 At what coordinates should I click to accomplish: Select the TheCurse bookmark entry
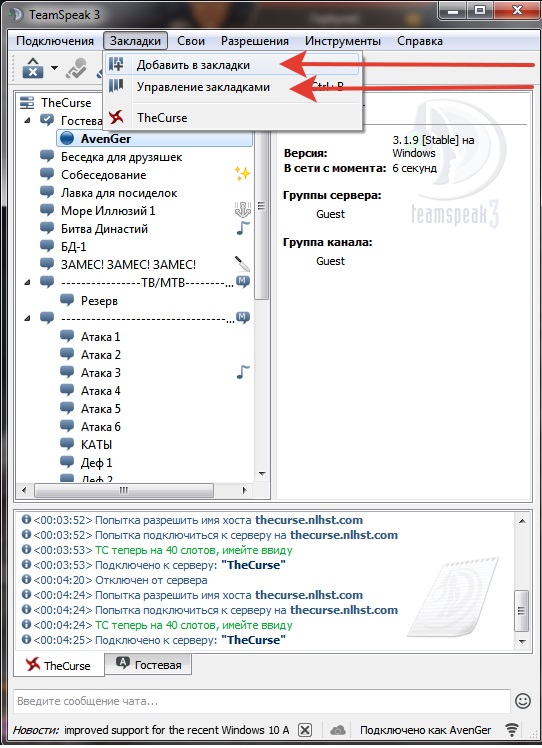coord(232,117)
